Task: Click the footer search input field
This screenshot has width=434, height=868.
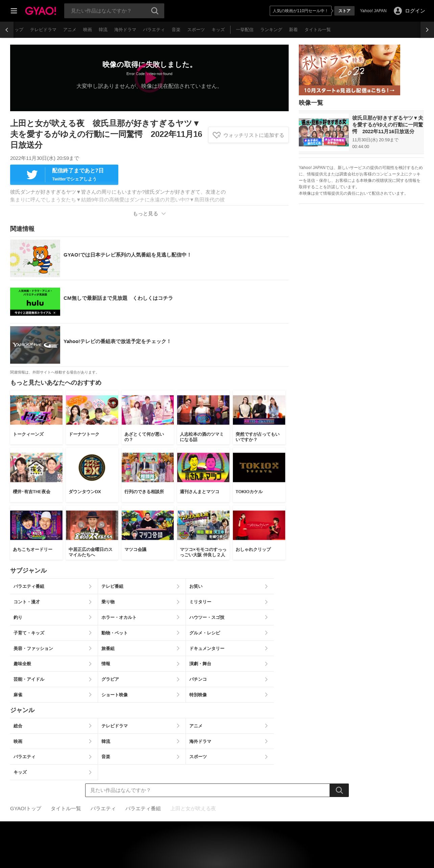Action: point(208,790)
